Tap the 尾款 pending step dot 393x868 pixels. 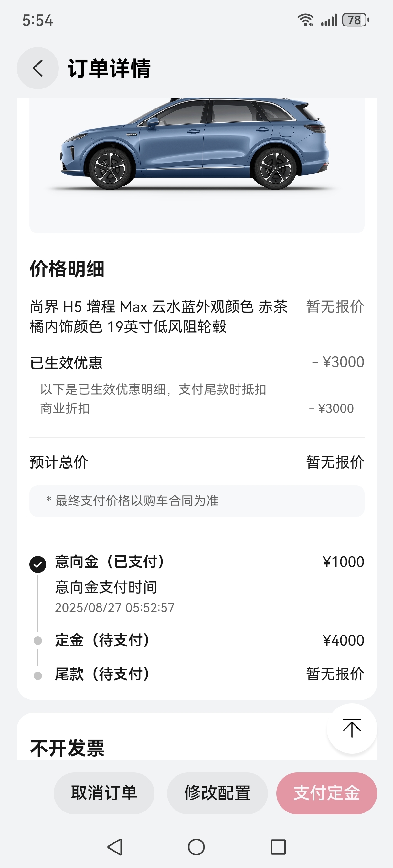pos(38,676)
